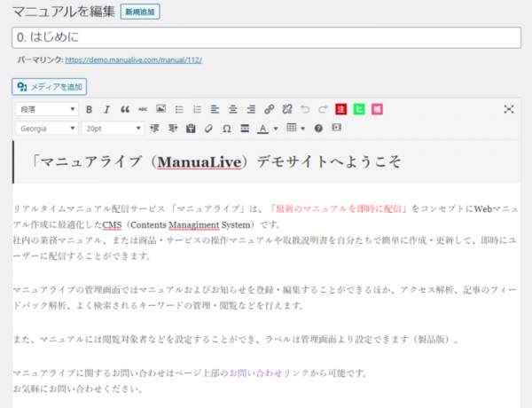Viewport: 532px width, 408px height.
Task: Click the insert image icon
Action: [x=160, y=109]
